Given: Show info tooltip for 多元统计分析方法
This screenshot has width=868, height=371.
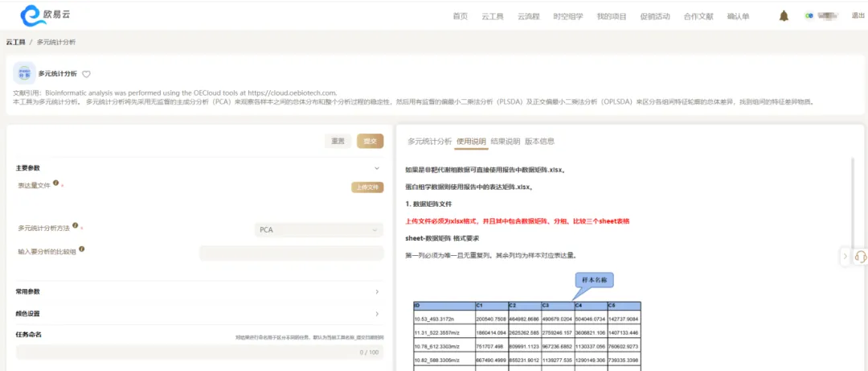Looking at the screenshot, I should pyautogui.click(x=76, y=225).
